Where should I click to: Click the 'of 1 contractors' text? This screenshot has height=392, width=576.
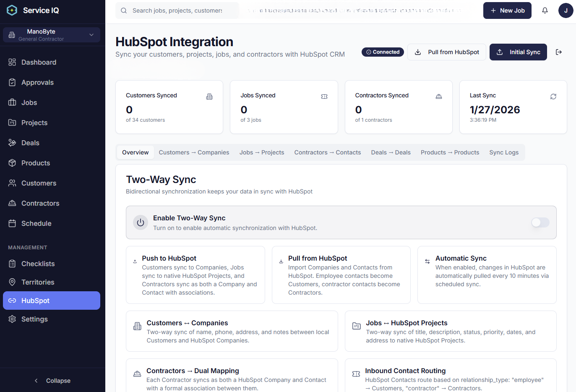point(373,120)
